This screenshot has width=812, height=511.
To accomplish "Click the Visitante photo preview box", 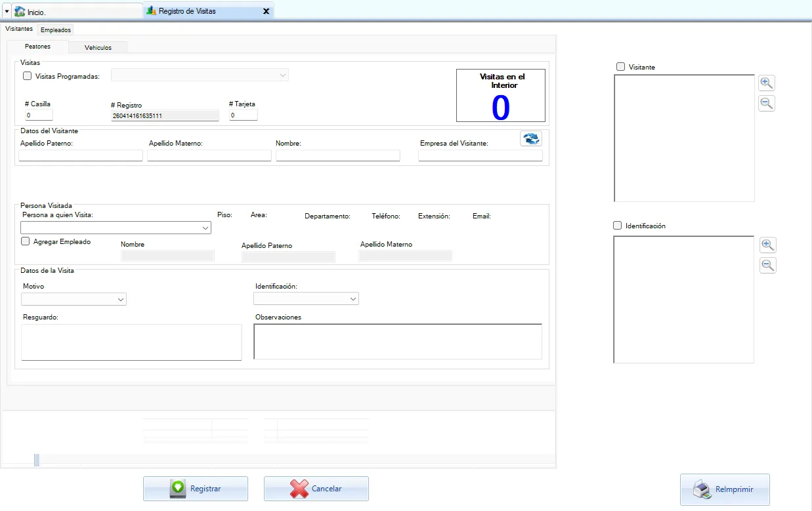I will (684, 138).
